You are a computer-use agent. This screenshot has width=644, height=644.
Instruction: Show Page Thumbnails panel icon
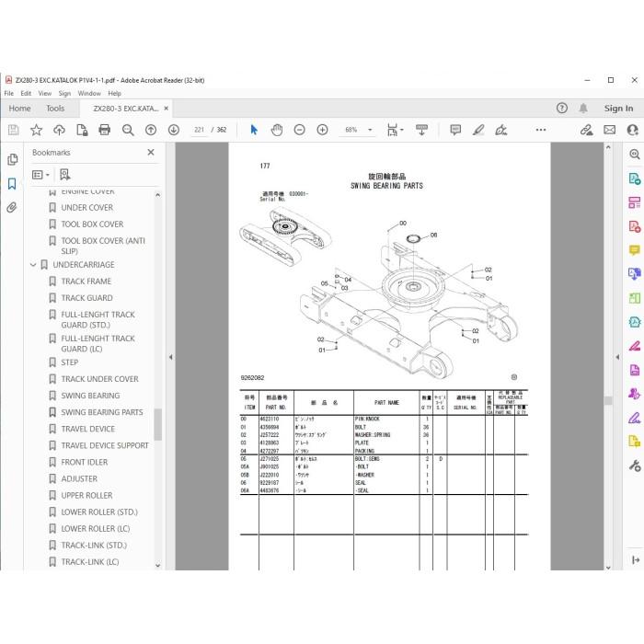[12, 159]
